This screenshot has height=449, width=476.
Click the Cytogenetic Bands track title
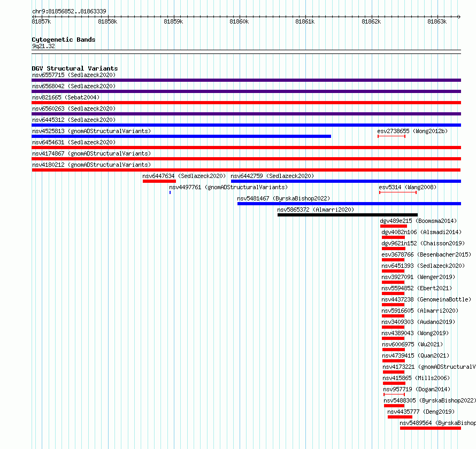(x=64, y=40)
